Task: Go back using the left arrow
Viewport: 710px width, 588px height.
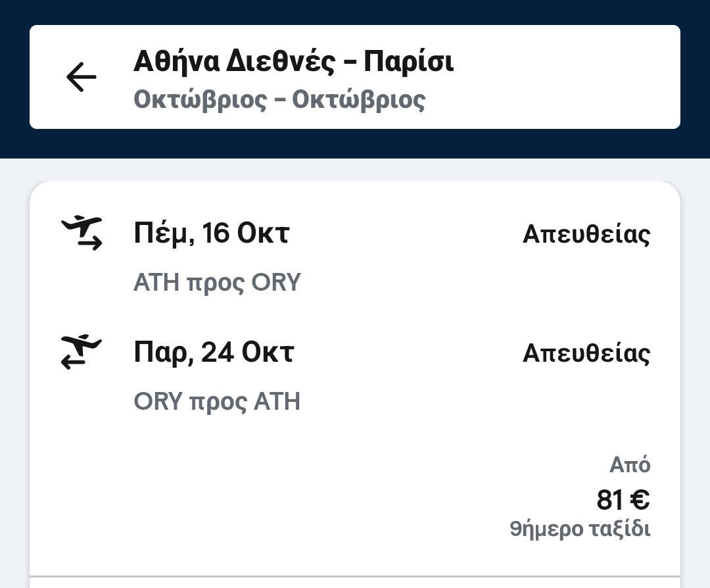Action: tap(82, 78)
